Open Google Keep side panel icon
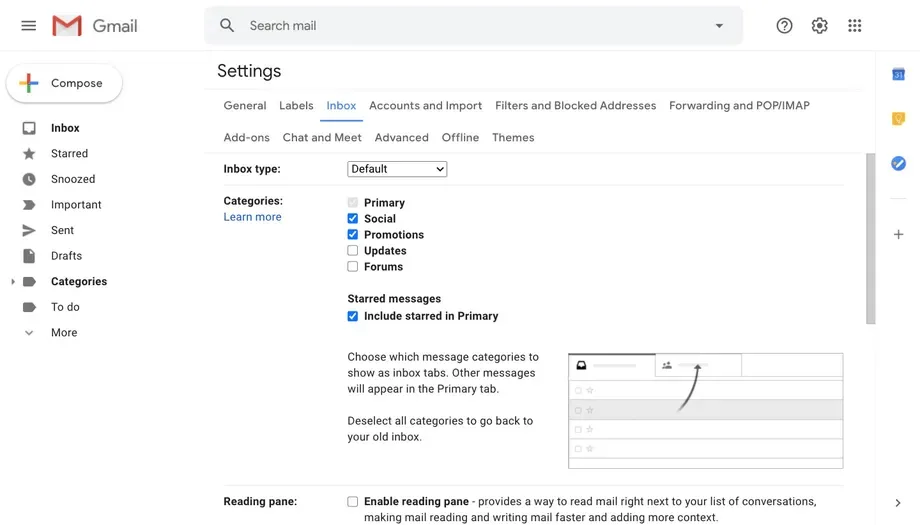Image resolution: width=920 pixels, height=525 pixels. pos(898,119)
